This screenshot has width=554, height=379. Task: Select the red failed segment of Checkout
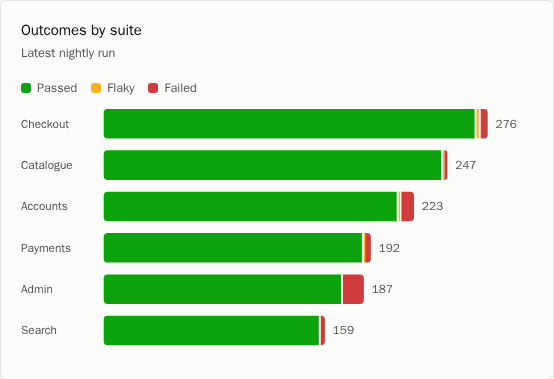tap(484, 124)
